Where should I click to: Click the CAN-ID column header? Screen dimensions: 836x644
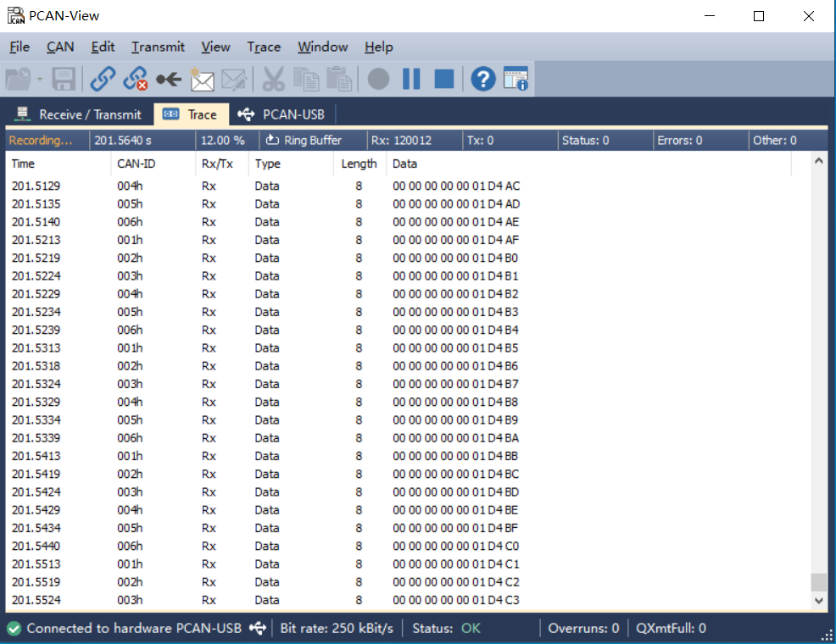153,164
